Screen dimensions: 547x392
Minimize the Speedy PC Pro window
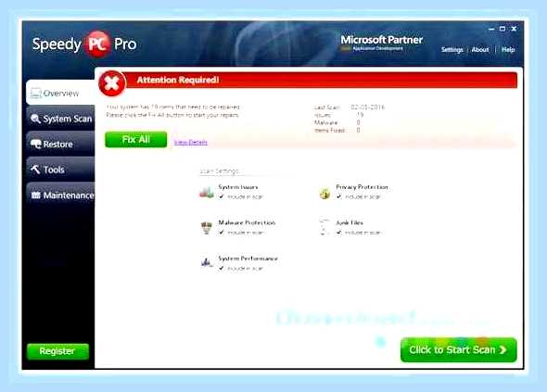491,29
